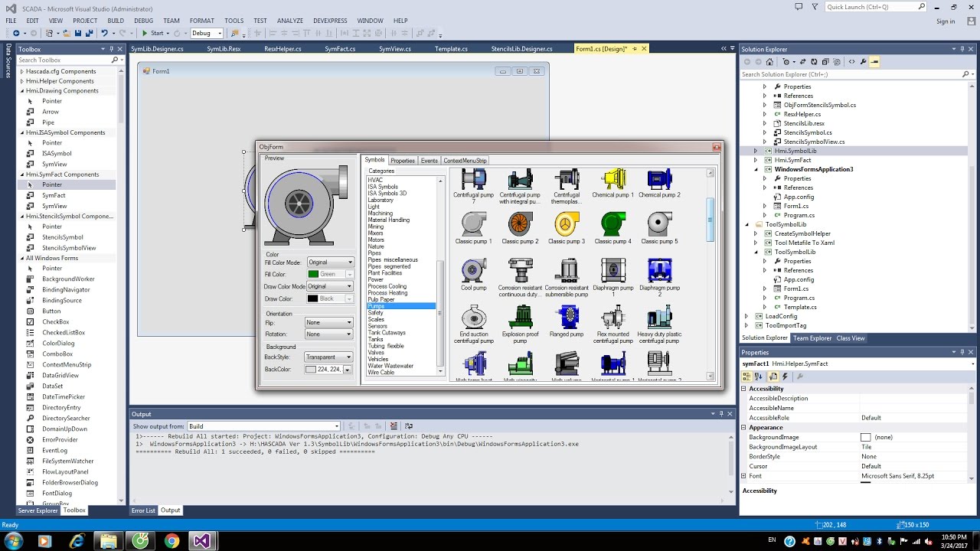The image size is (980, 551).
Task: Click the Search Solution Explorer field
Action: click(851, 74)
